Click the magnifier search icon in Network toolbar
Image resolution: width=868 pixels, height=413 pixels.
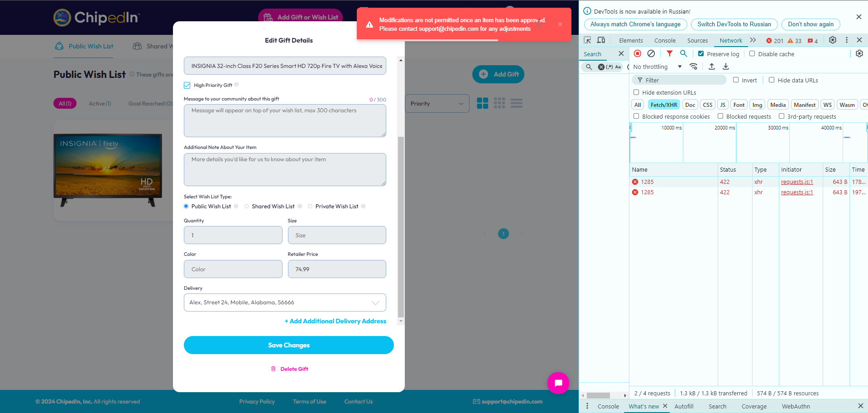pos(684,53)
